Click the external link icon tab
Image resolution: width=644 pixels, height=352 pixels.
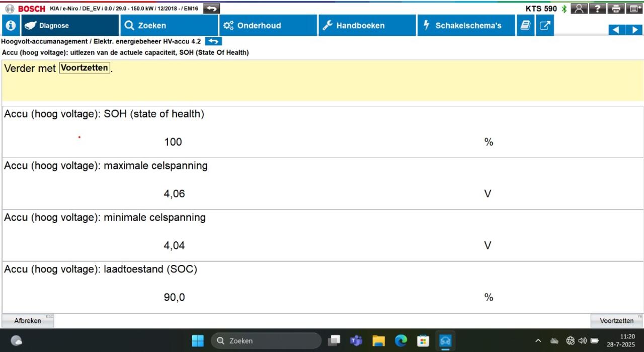(x=545, y=26)
